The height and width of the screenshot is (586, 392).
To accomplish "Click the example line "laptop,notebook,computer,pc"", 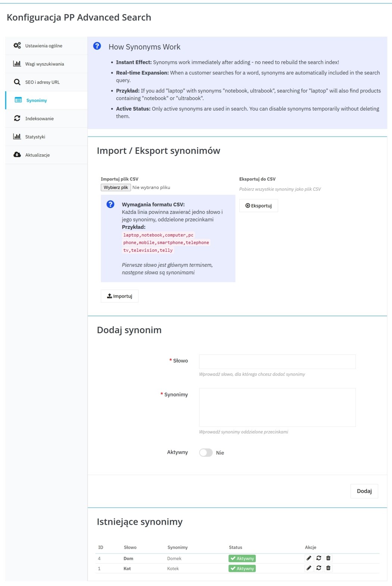I will click(158, 235).
